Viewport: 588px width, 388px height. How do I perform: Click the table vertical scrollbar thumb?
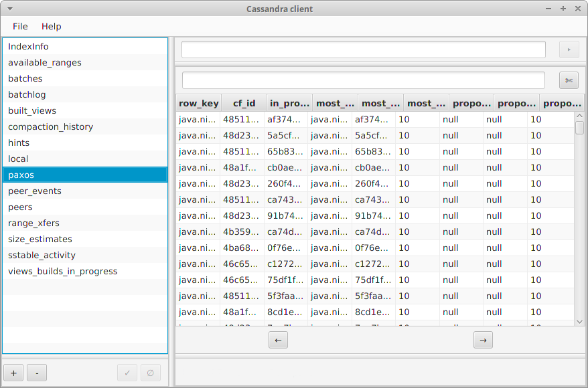(579, 127)
